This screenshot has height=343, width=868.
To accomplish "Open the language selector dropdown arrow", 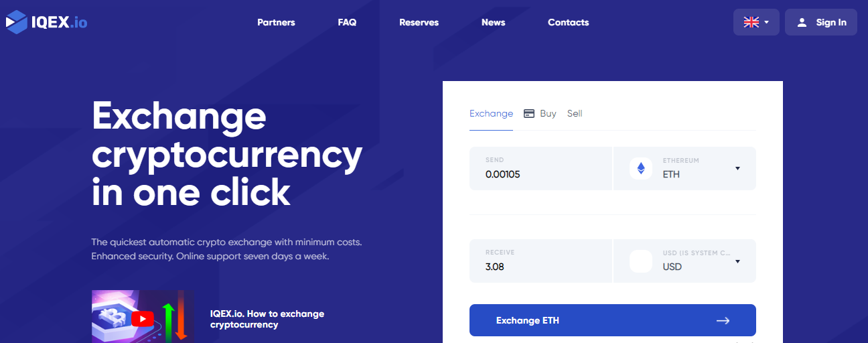I will coord(766,22).
